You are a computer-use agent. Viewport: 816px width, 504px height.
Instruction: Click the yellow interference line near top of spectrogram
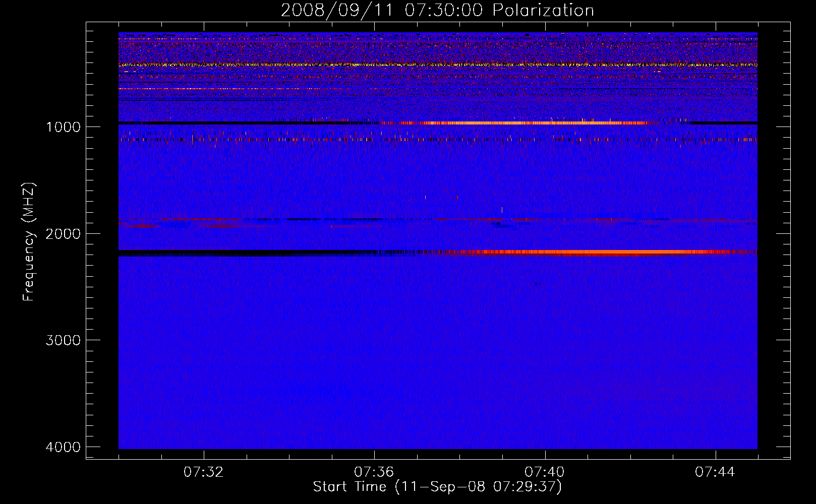[438, 65]
